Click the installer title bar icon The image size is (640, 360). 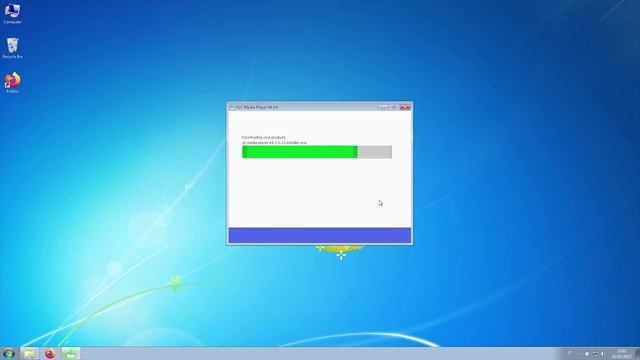(231, 107)
